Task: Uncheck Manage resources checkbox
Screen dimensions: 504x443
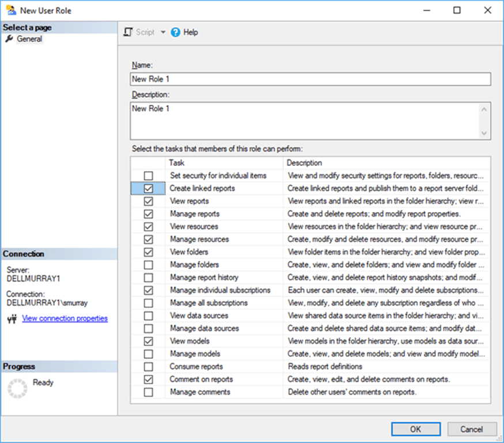Action: [148, 240]
